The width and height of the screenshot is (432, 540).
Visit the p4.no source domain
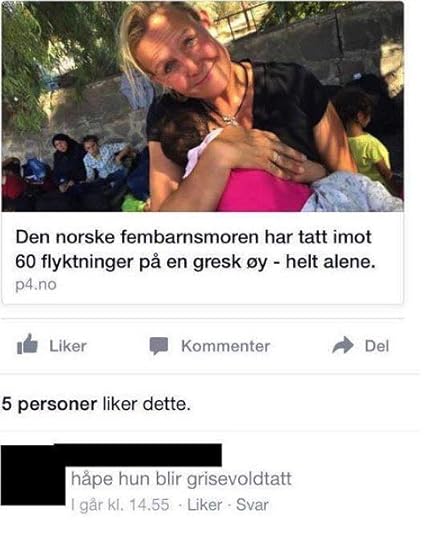tap(35, 285)
